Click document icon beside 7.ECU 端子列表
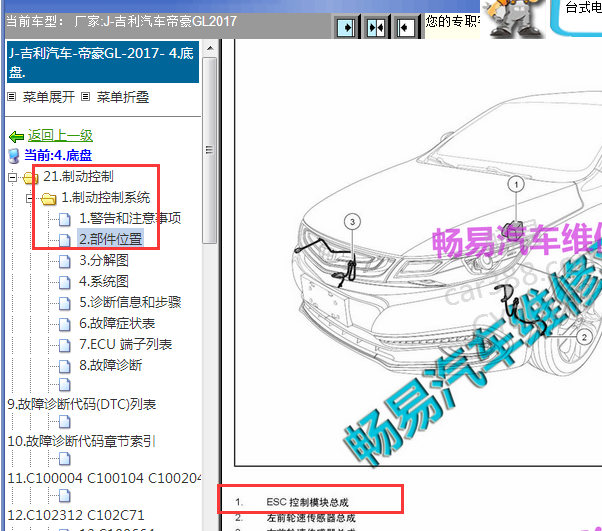This screenshot has width=602, height=531. [65, 346]
